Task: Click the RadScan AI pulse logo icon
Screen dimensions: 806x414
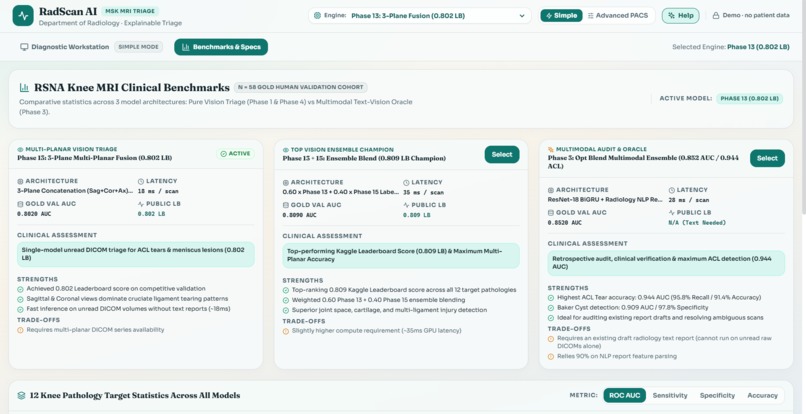Action: (23, 16)
